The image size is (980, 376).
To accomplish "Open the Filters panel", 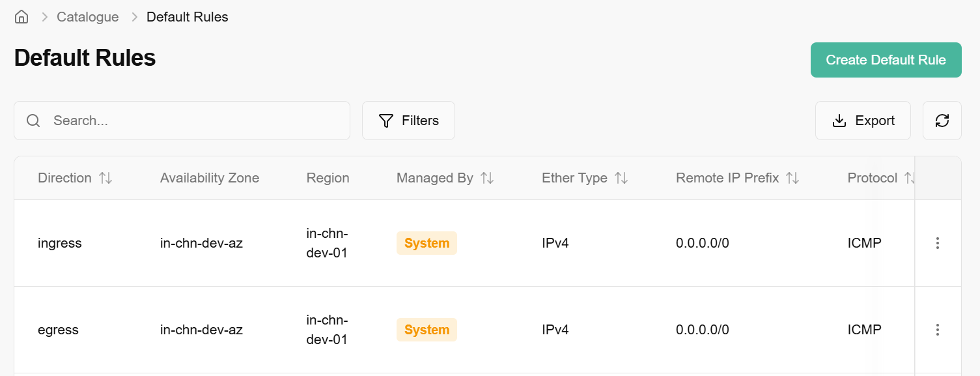I will [408, 121].
